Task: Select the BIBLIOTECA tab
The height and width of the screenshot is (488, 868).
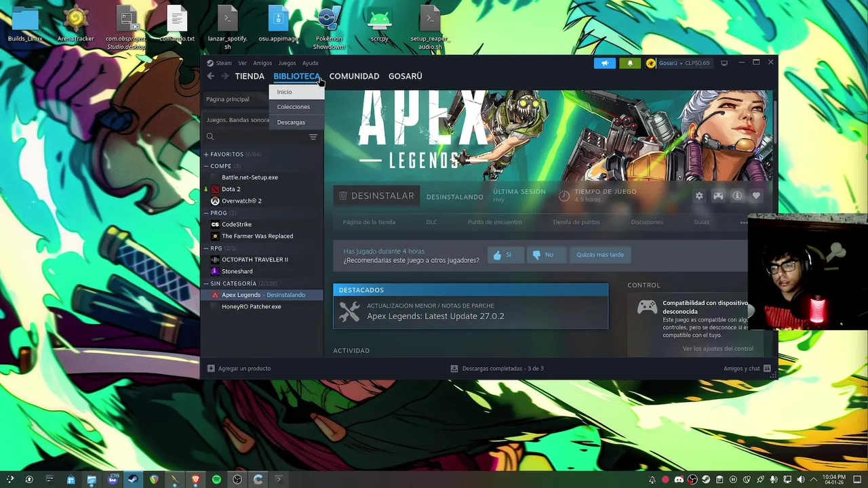Action: [296, 76]
